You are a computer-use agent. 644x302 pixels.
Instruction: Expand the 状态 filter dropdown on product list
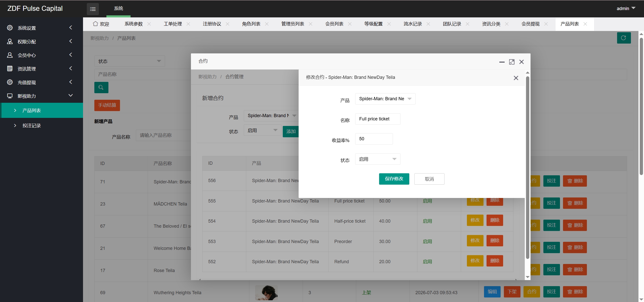coord(130,61)
